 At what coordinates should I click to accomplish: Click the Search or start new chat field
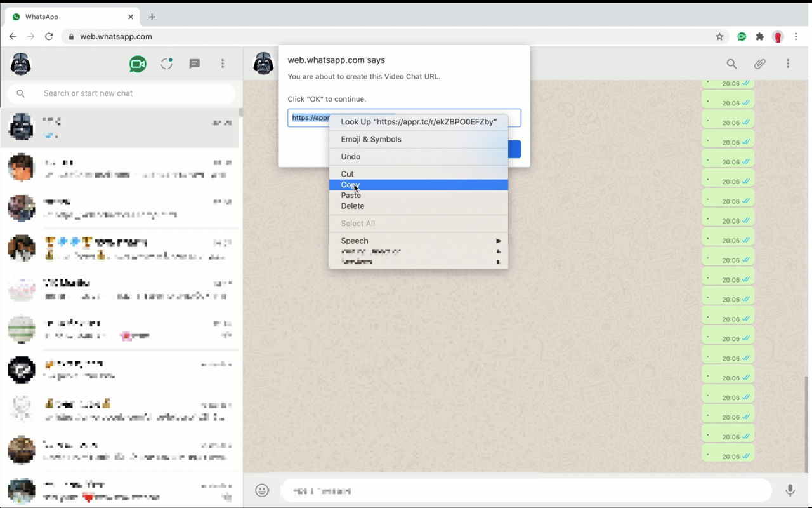click(121, 93)
